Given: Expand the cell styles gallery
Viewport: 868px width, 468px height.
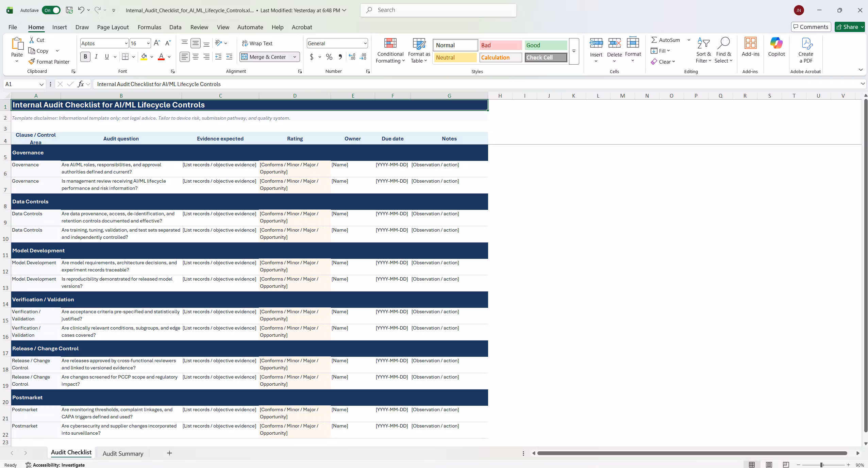Looking at the screenshot, I should 574,51.
